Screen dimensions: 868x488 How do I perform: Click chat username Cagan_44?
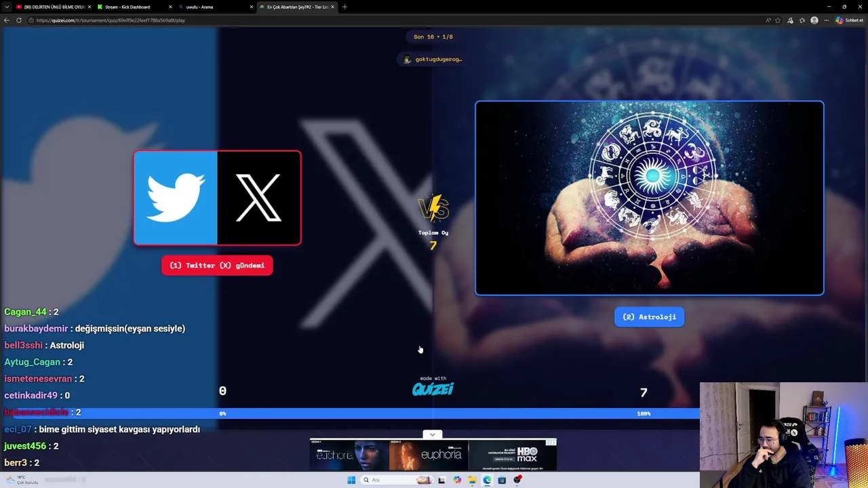point(25,312)
